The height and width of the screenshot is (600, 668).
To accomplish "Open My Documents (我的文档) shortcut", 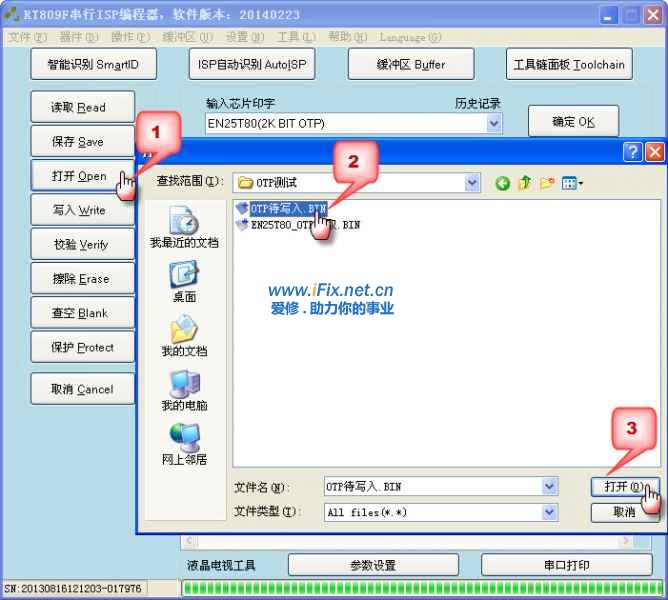I will (x=184, y=336).
